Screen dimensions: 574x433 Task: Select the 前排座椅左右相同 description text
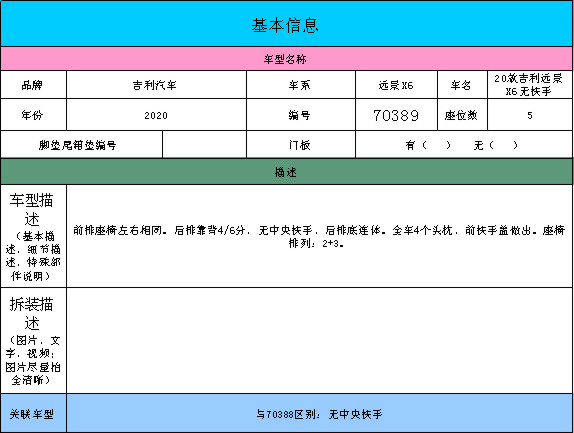[x=319, y=236]
